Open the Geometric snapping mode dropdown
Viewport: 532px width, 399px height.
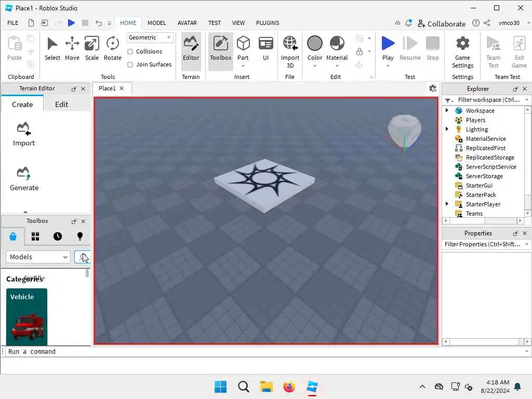(150, 37)
